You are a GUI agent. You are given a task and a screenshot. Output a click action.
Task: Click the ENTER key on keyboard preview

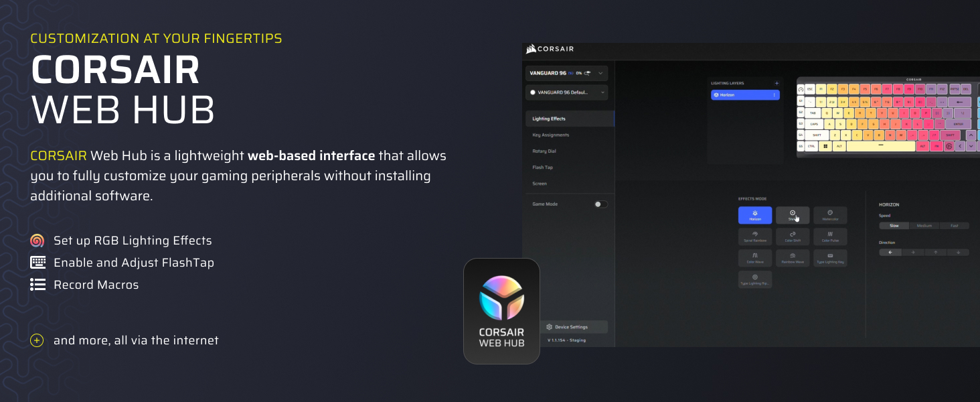coord(958,124)
